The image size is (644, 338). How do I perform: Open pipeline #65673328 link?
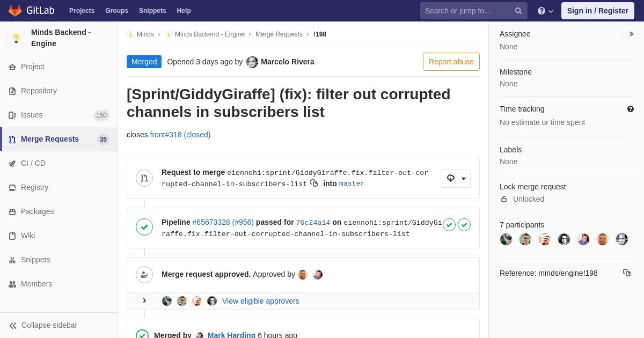[x=211, y=222]
